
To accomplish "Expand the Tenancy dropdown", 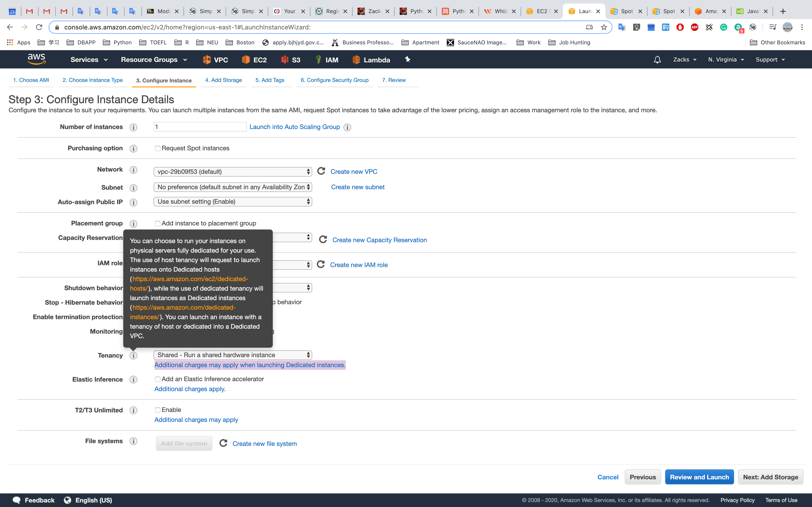I will [232, 355].
